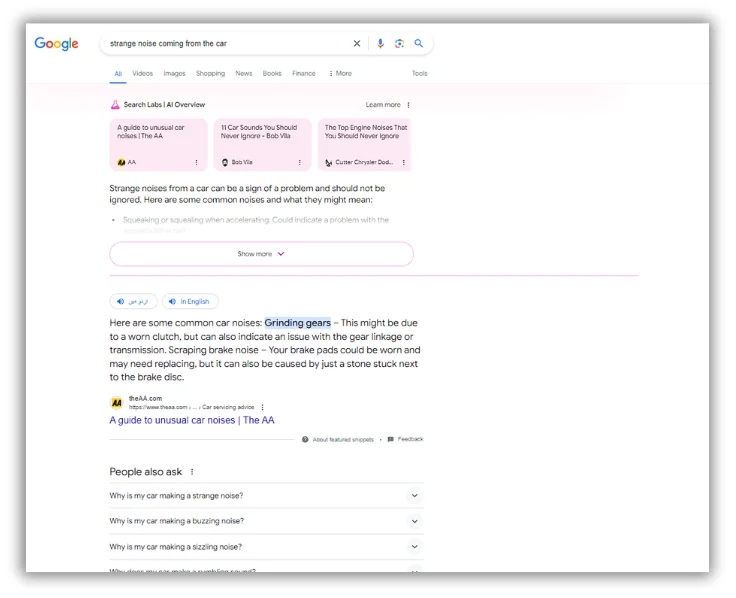Switch to the News tab
The image size is (736, 598).
click(244, 73)
